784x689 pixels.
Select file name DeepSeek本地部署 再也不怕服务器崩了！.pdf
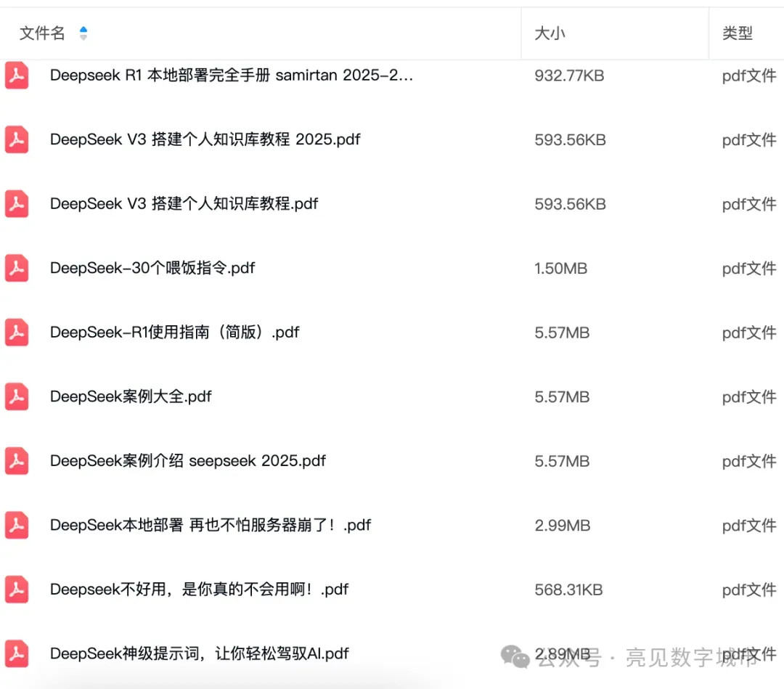click(x=211, y=525)
